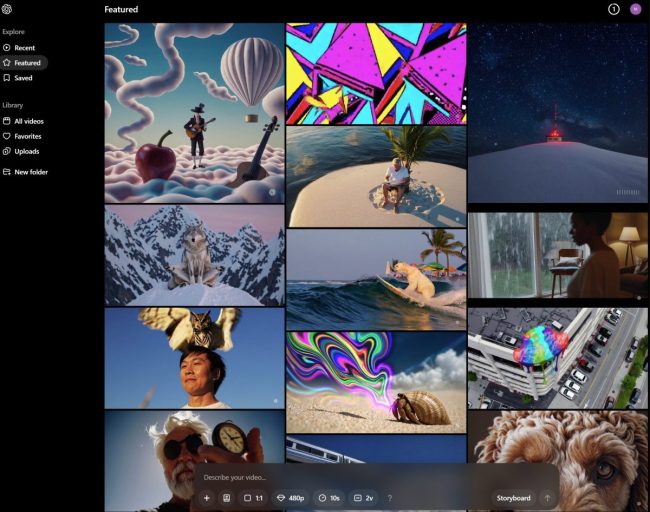Open the Saved videos section
Viewport: 650px width, 512px height.
(23, 77)
